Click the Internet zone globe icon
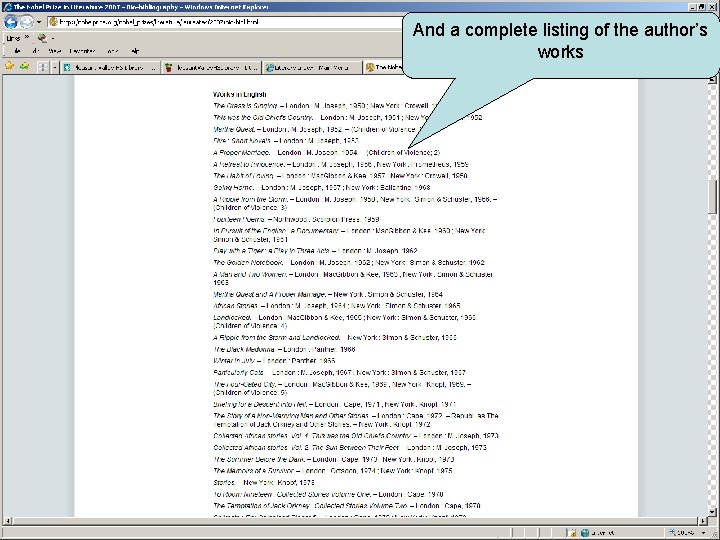This screenshot has width=720, height=540. [585, 533]
